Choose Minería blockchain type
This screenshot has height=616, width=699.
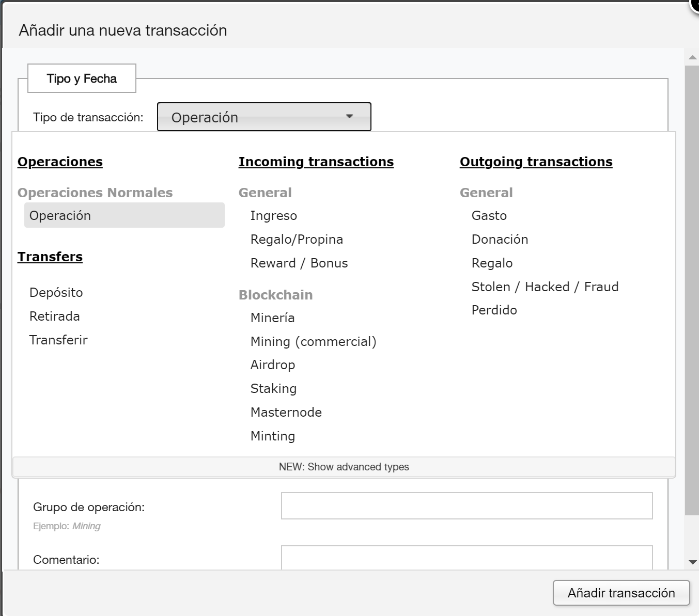pyautogui.click(x=273, y=318)
